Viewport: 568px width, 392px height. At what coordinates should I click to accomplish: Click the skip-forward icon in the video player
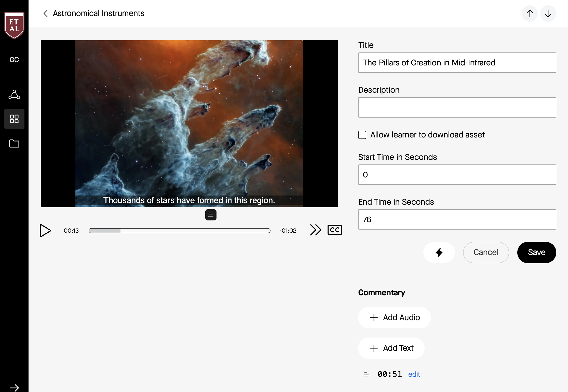click(315, 230)
